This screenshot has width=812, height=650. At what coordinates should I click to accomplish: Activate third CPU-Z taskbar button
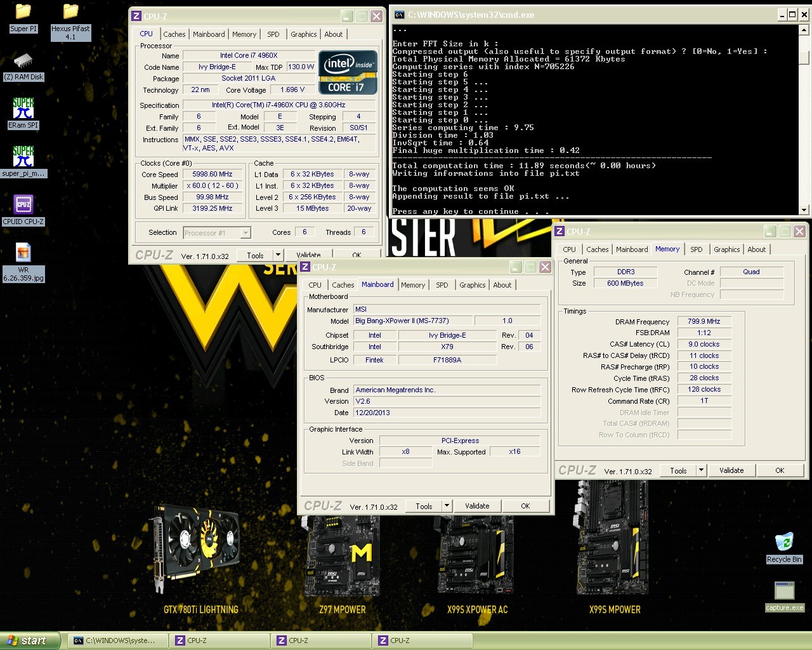click(x=422, y=640)
